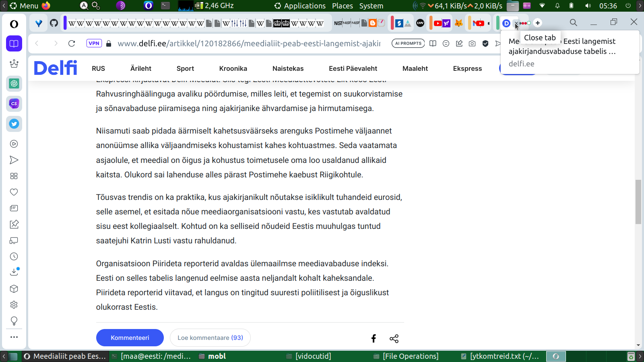Open the news panel in the sidebar
Viewport: 644px width, 362px height.
pyautogui.click(x=14, y=208)
